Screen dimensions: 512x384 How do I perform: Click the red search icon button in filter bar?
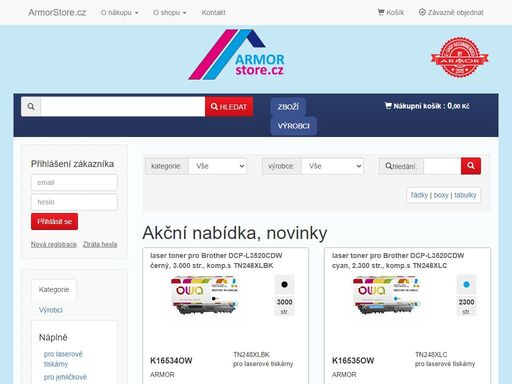click(x=471, y=166)
